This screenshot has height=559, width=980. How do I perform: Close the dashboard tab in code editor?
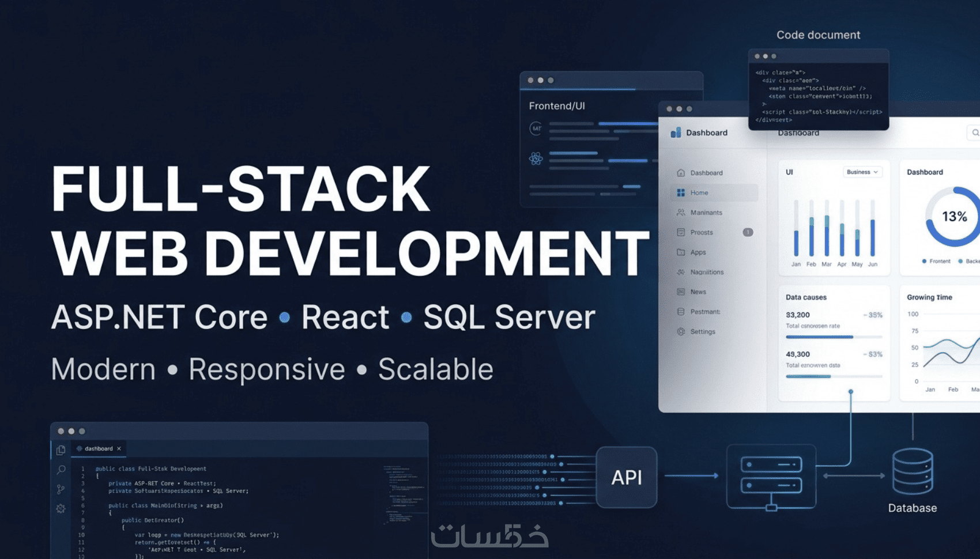(x=119, y=448)
